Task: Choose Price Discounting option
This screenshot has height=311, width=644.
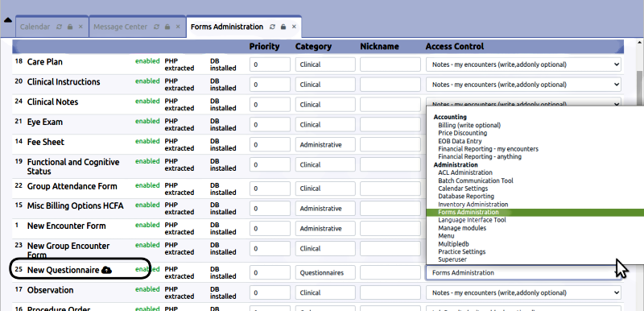Action: (462, 133)
